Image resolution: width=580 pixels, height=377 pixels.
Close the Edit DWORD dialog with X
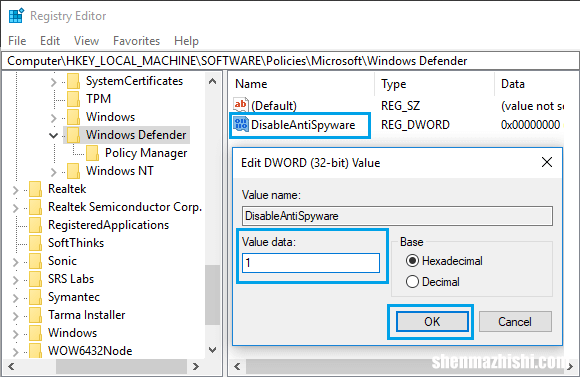pos(547,162)
